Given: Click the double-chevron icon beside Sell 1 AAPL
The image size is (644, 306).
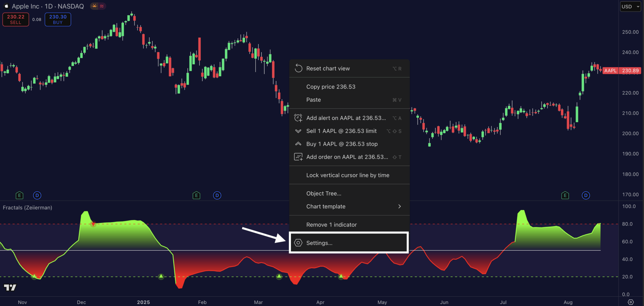Looking at the screenshot, I should click(x=298, y=131).
